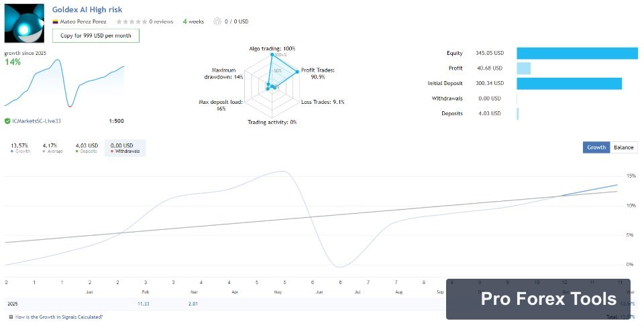
Task: Click the 1:500 leverage value
Action: click(x=116, y=121)
